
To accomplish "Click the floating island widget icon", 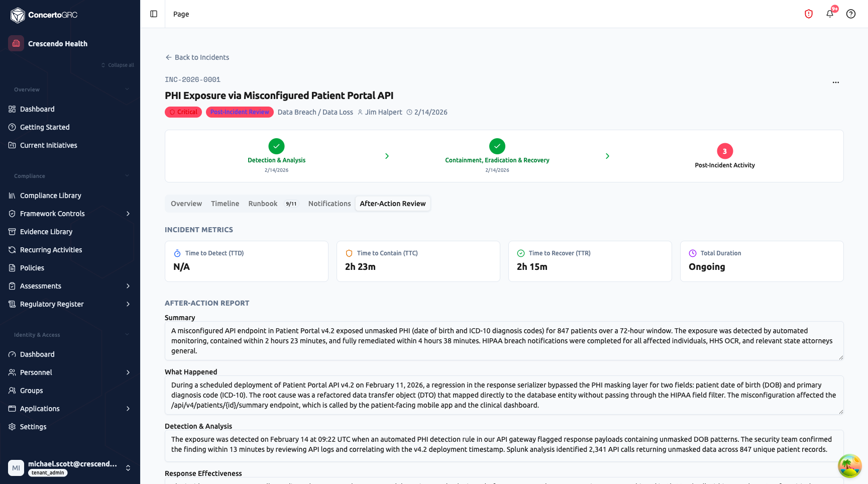I will click(x=849, y=465).
